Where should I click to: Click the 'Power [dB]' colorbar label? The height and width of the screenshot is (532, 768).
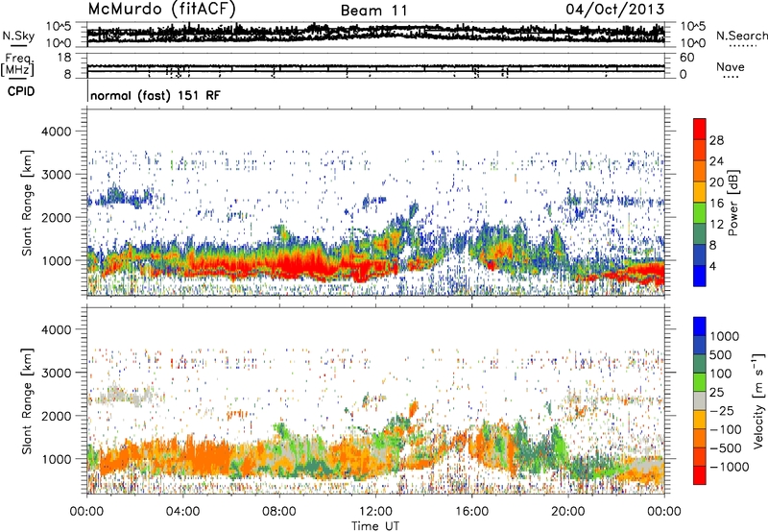733,203
